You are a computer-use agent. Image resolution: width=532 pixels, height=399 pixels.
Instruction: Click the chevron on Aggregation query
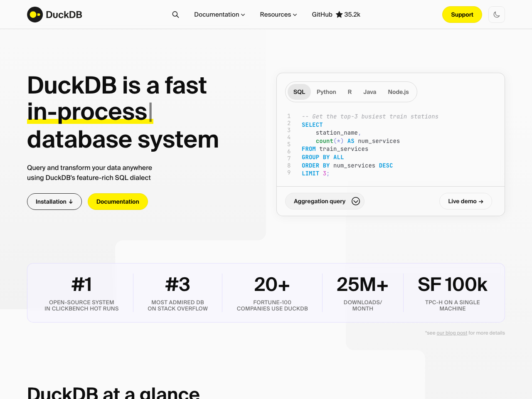click(x=356, y=201)
